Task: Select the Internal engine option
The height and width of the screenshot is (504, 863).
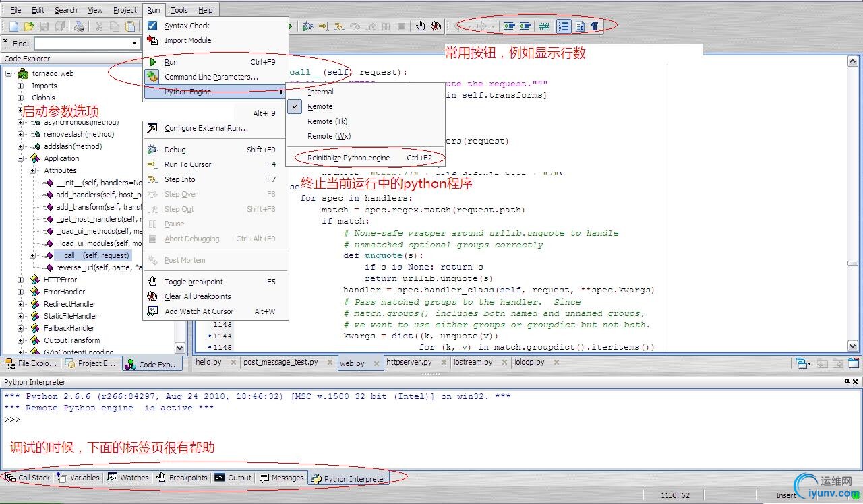Action: pos(365,92)
